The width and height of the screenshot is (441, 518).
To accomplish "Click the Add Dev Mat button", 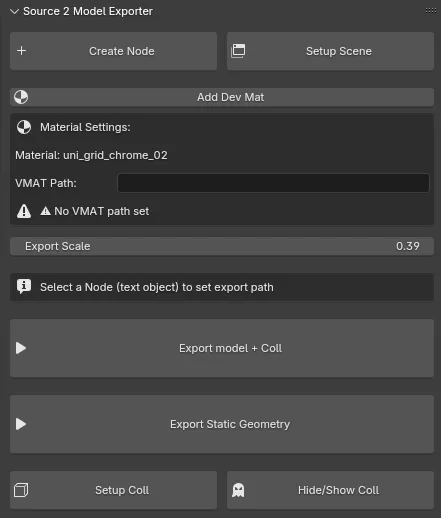I will point(222,97).
